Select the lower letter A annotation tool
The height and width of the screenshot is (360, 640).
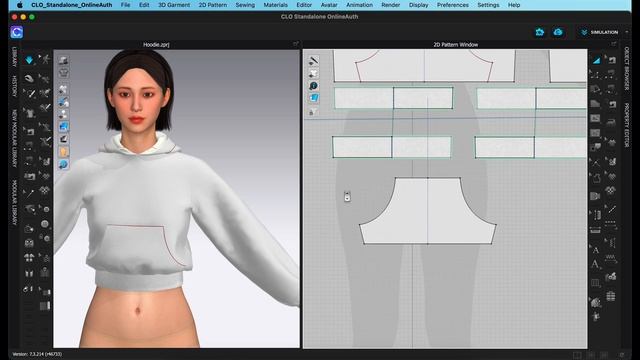pos(596,264)
